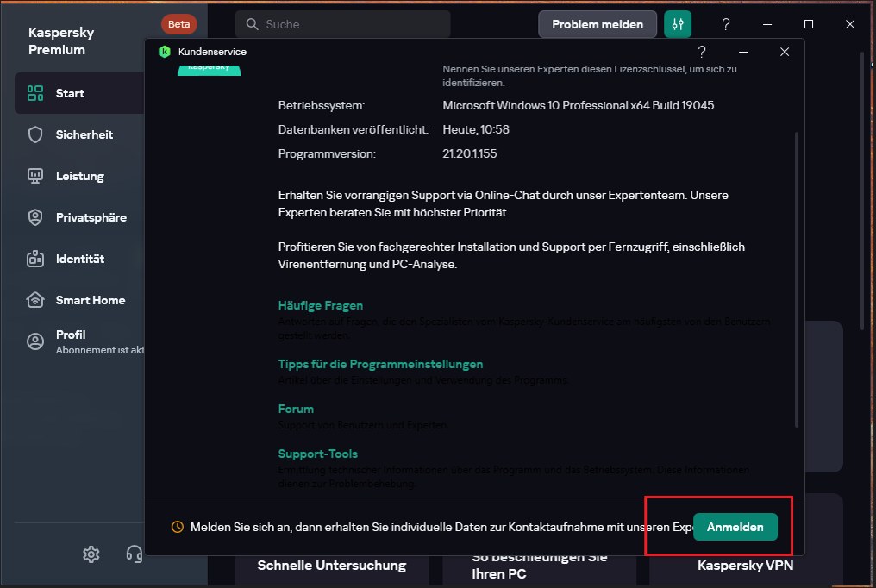Open Profil in the sidebar
This screenshot has width=876, height=588.
[x=79, y=341]
